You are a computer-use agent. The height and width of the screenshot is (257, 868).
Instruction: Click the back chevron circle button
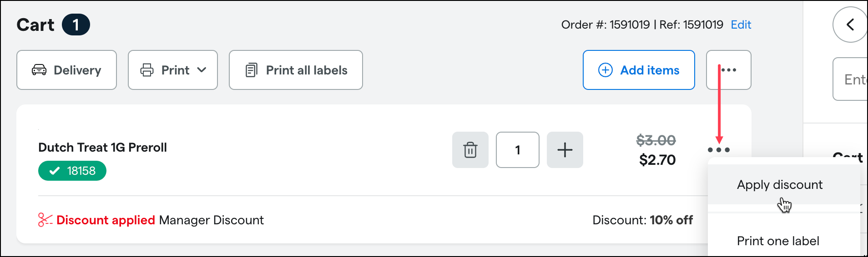click(850, 25)
